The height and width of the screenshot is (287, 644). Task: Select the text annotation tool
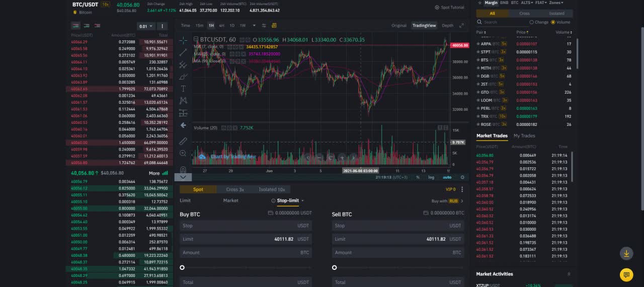(x=183, y=89)
